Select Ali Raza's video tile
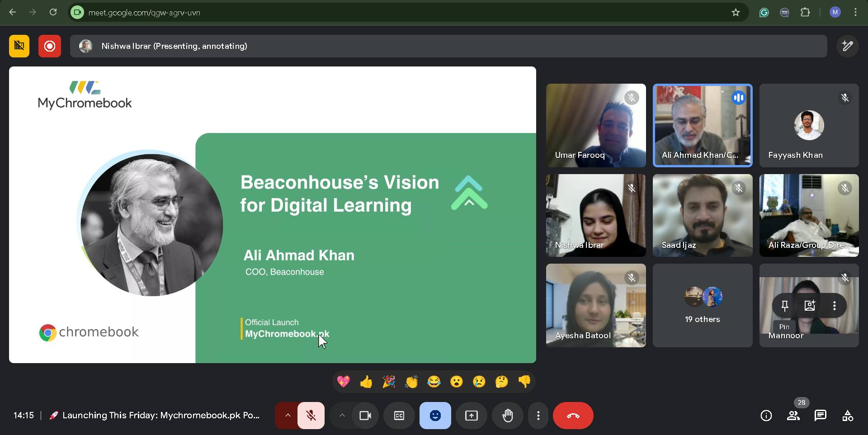Screen dimensions: 868x435 (809, 215)
